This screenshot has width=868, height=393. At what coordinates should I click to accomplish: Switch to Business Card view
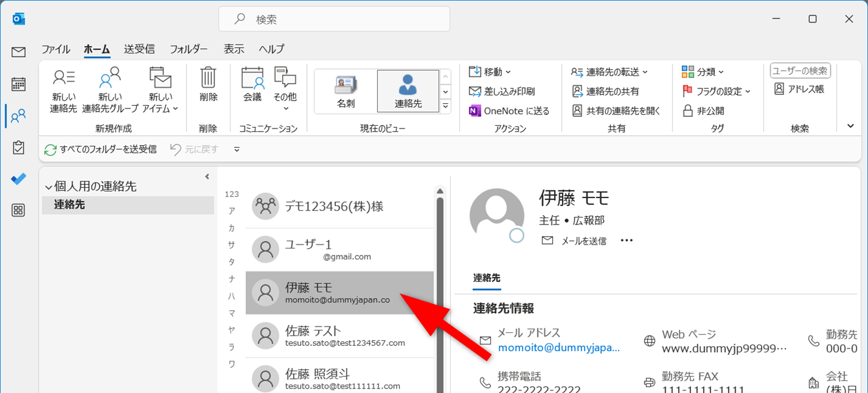[x=346, y=91]
